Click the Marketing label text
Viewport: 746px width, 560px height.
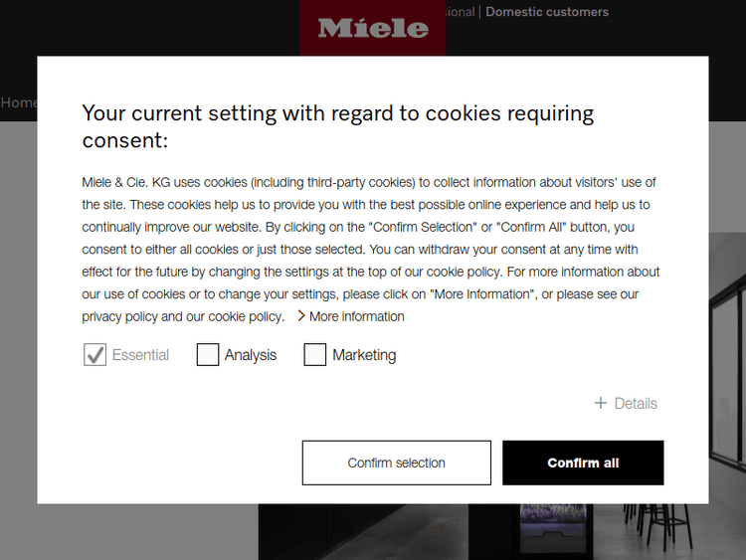[364, 355]
